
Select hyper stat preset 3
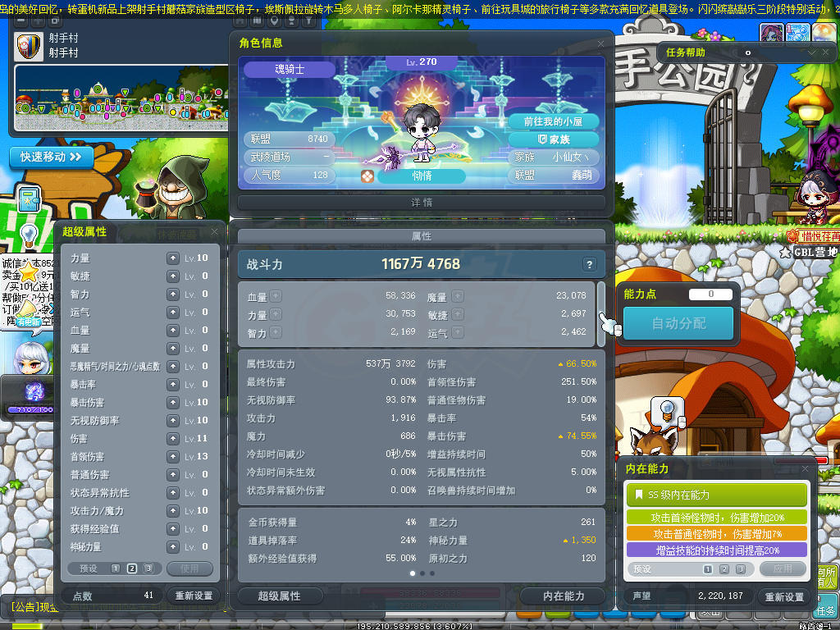148,568
